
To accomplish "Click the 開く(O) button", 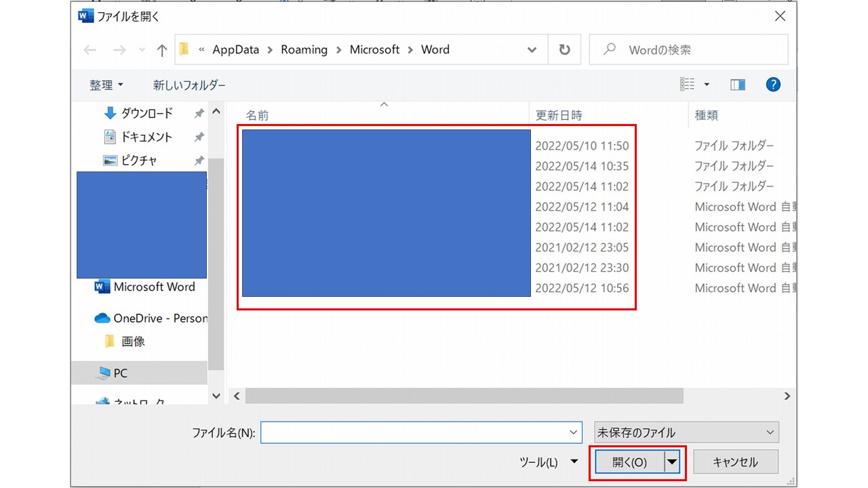I will coord(630,462).
